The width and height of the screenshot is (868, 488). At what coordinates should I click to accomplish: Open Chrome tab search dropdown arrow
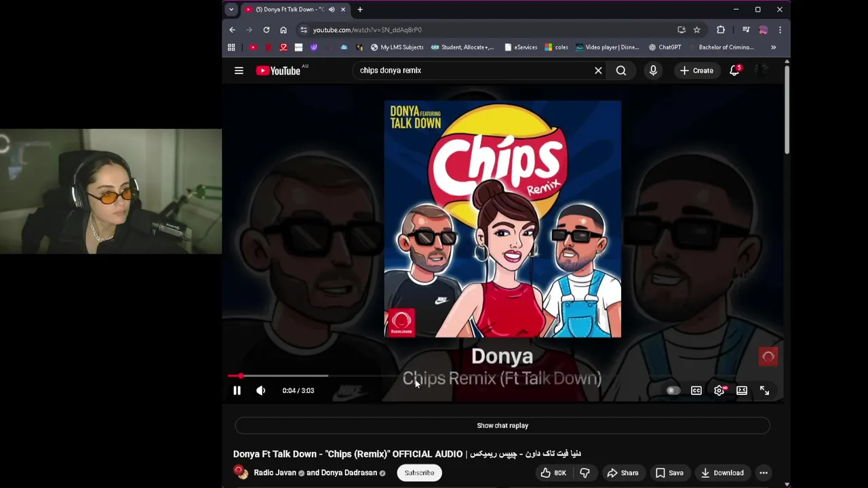[231, 9]
